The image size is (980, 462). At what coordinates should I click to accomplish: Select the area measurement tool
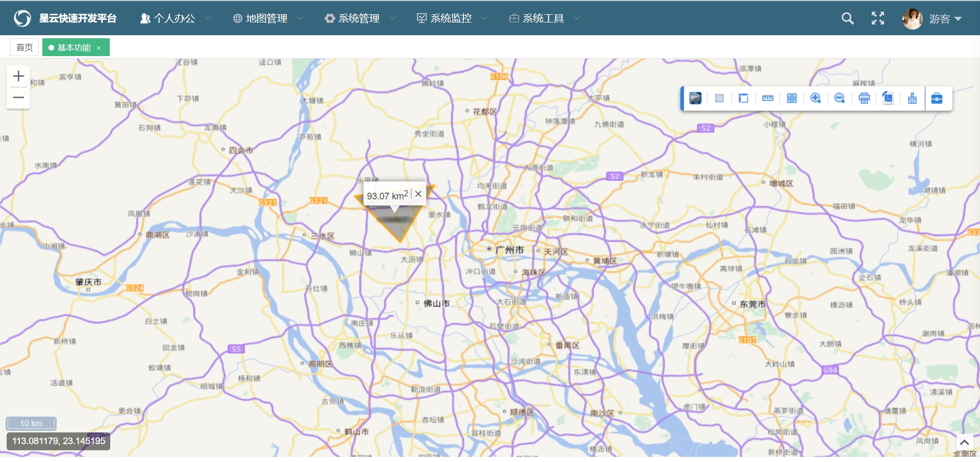click(x=743, y=98)
